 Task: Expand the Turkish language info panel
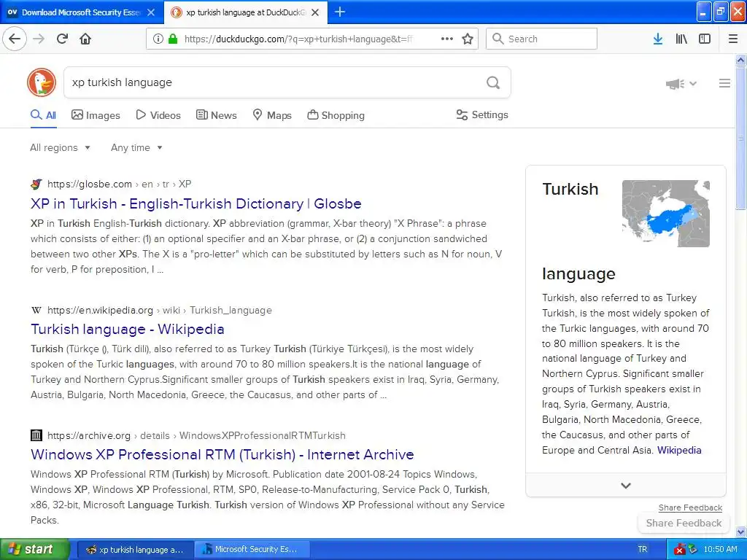pos(625,485)
